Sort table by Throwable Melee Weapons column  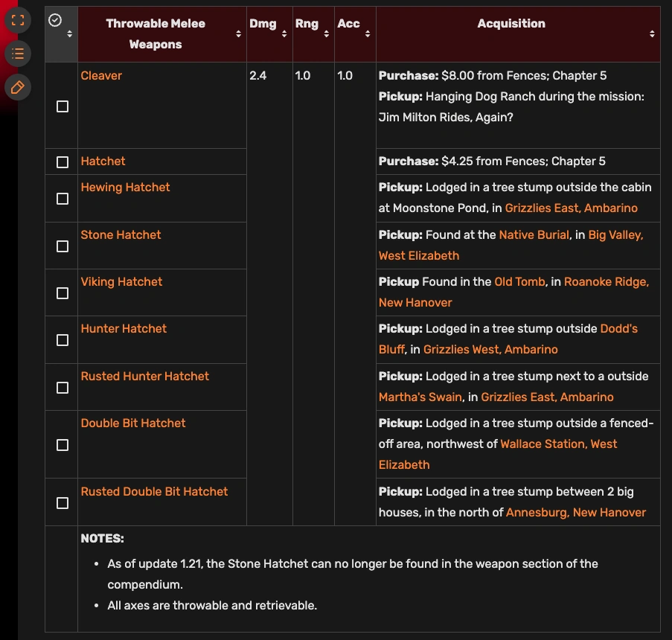(x=238, y=34)
